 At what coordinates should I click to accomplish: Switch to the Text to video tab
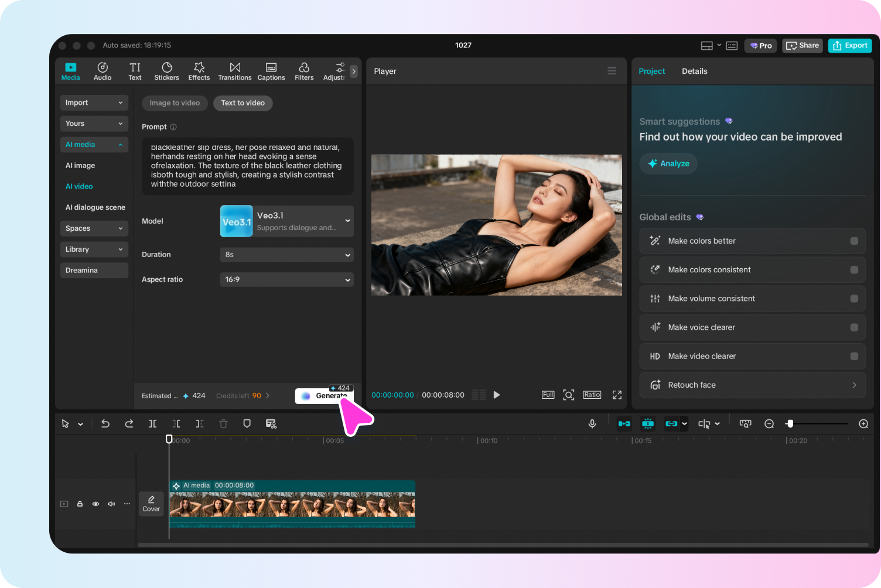(243, 103)
